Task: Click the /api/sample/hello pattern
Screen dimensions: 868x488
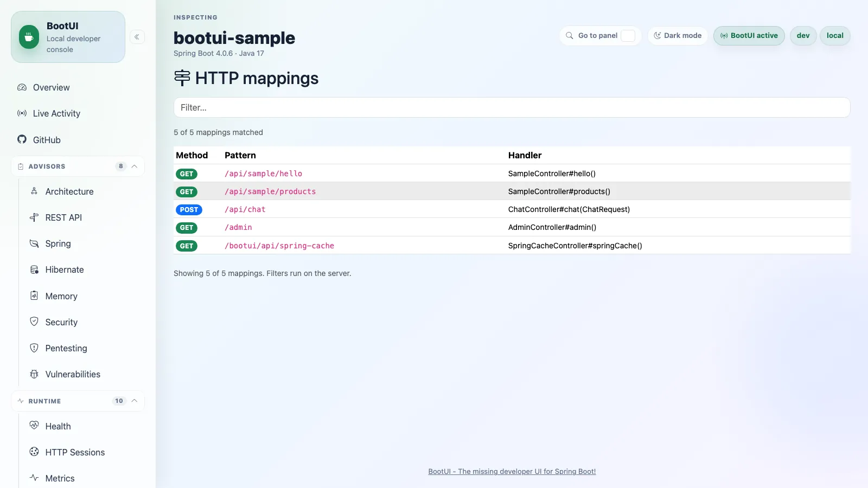Action: point(264,174)
